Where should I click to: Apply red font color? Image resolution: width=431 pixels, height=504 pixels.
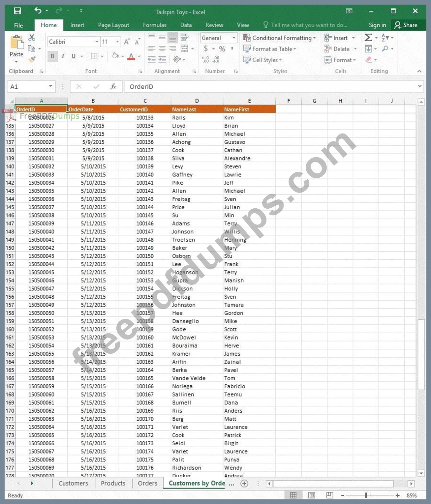click(x=131, y=56)
